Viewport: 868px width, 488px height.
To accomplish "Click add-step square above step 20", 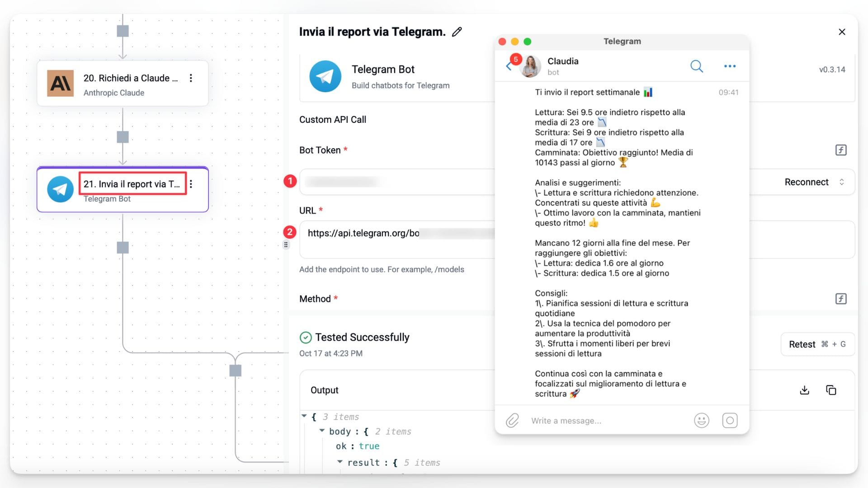I will pyautogui.click(x=123, y=31).
